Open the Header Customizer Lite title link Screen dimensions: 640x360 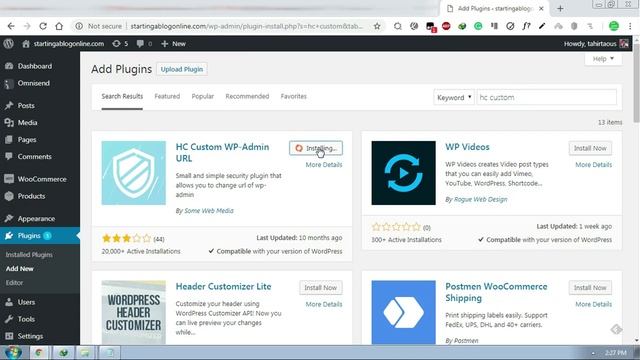pyautogui.click(x=223, y=287)
